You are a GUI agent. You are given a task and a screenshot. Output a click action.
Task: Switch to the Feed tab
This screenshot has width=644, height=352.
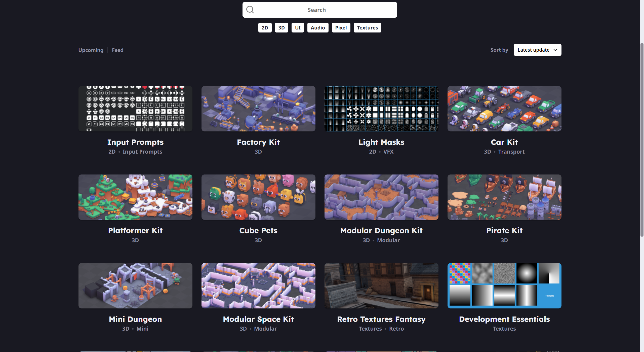118,50
